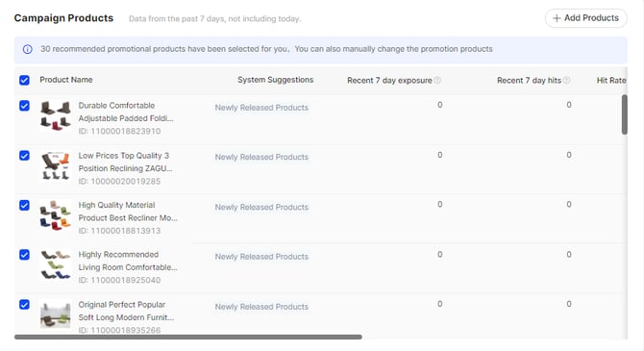Viewport: 644px width, 351px height.
Task: Uncheck the Low Prices Top Quality 3 product
Action: (24, 156)
